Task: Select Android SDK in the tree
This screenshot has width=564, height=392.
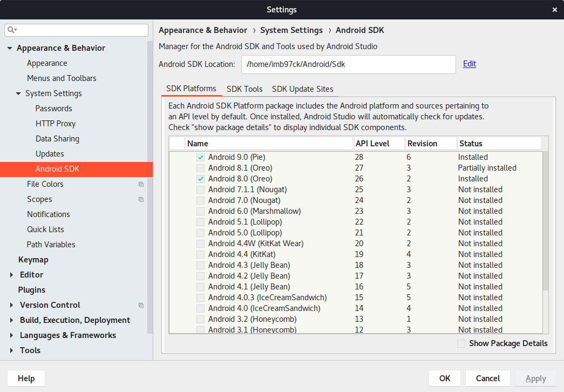Action: coord(76,169)
